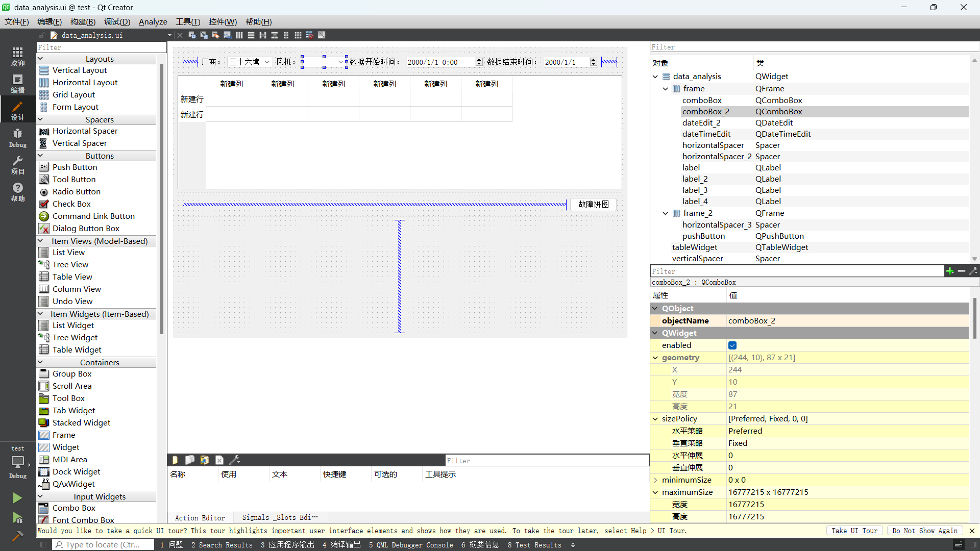Open 1 问题 issues pane
980x551 pixels.
[171, 545]
